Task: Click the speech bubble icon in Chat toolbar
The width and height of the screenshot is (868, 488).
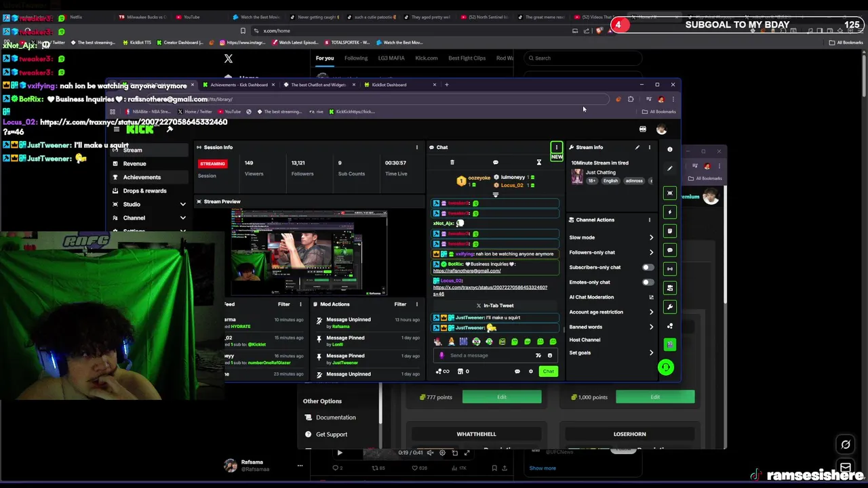Action: tap(496, 162)
